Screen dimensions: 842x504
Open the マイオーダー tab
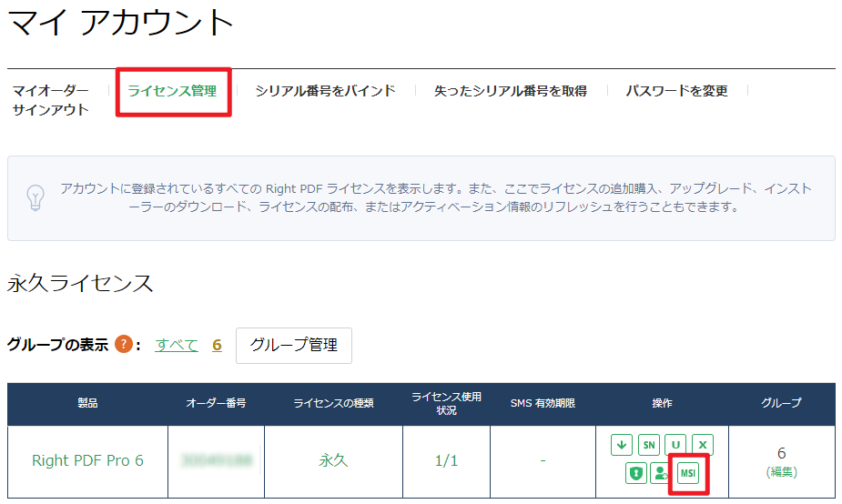coord(50,91)
